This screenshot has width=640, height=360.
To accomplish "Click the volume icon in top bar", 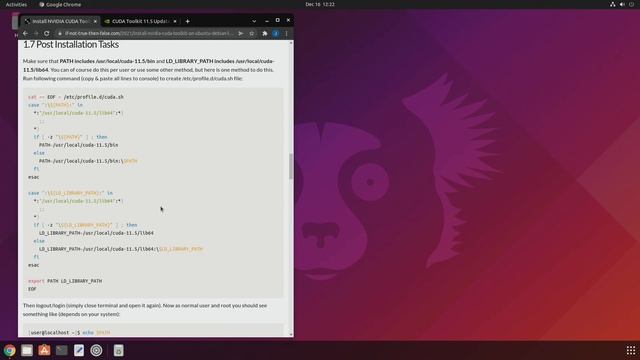I will click(x=622, y=4).
